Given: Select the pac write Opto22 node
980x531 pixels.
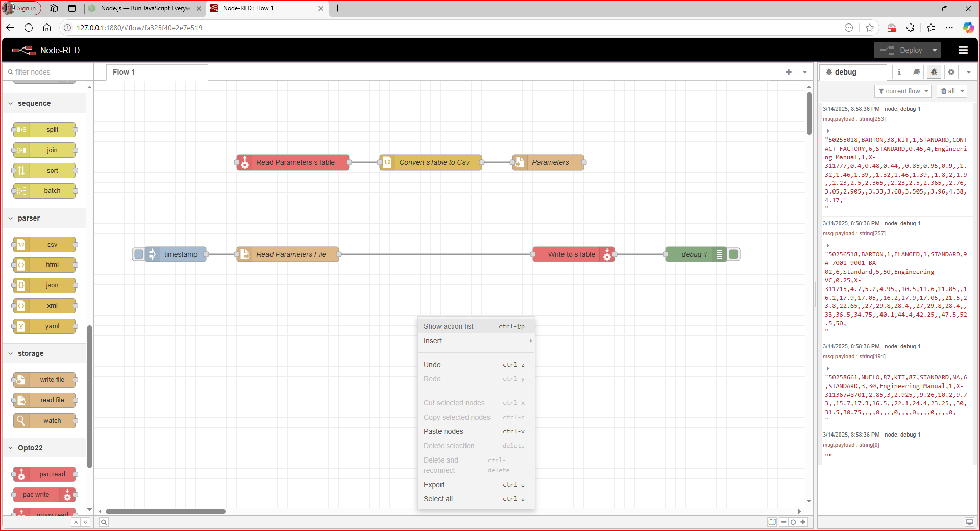Looking at the screenshot, I should click(x=45, y=495).
